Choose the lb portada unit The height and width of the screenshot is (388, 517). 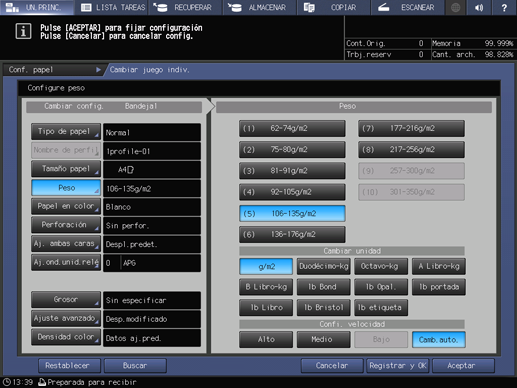pyautogui.click(x=439, y=287)
